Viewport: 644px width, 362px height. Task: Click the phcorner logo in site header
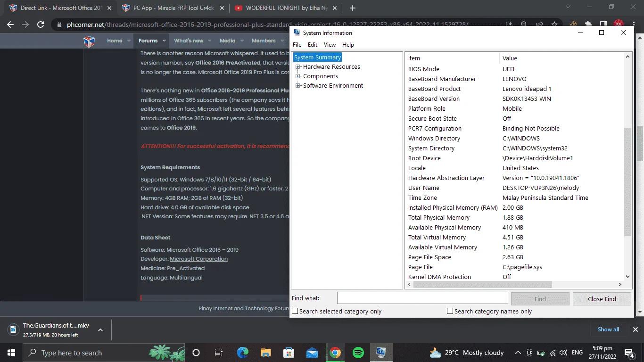point(89,41)
